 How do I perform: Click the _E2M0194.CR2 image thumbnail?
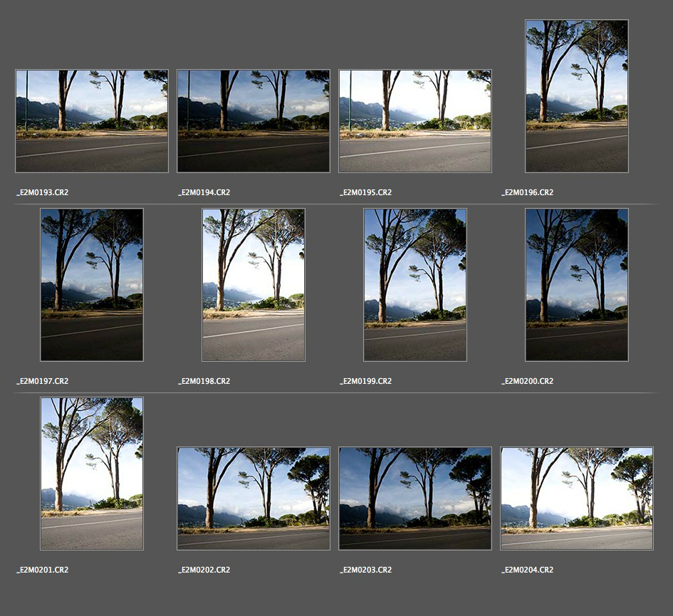tap(254, 121)
